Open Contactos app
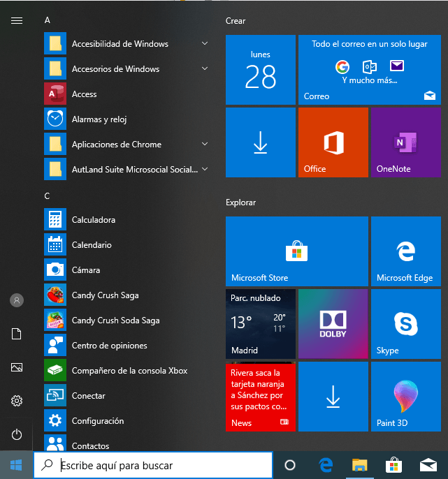The image size is (448, 479). coord(127,443)
